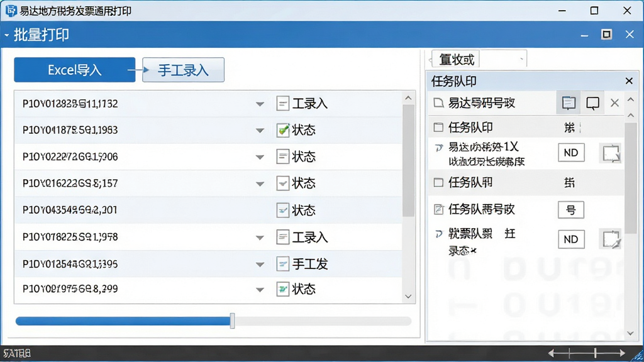This screenshot has width=644, height=362.
Task: Close the 任务队印 panel
Action: (629, 81)
